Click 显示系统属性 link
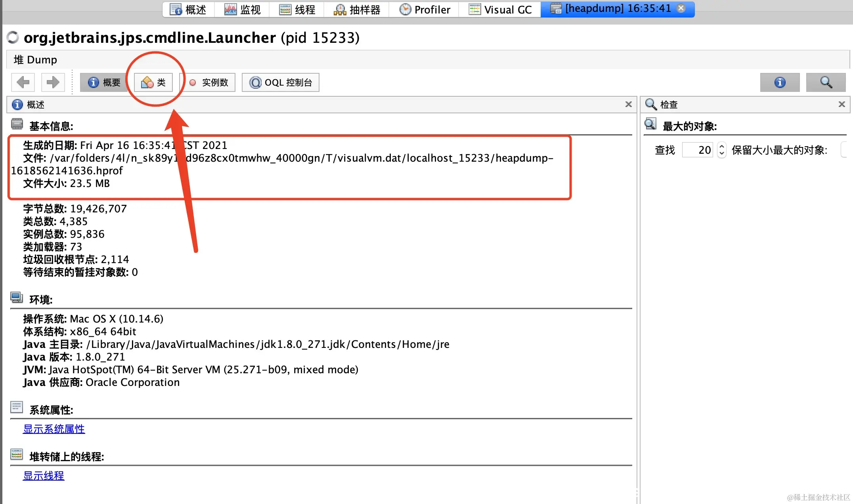The height and width of the screenshot is (504, 853). (x=54, y=429)
